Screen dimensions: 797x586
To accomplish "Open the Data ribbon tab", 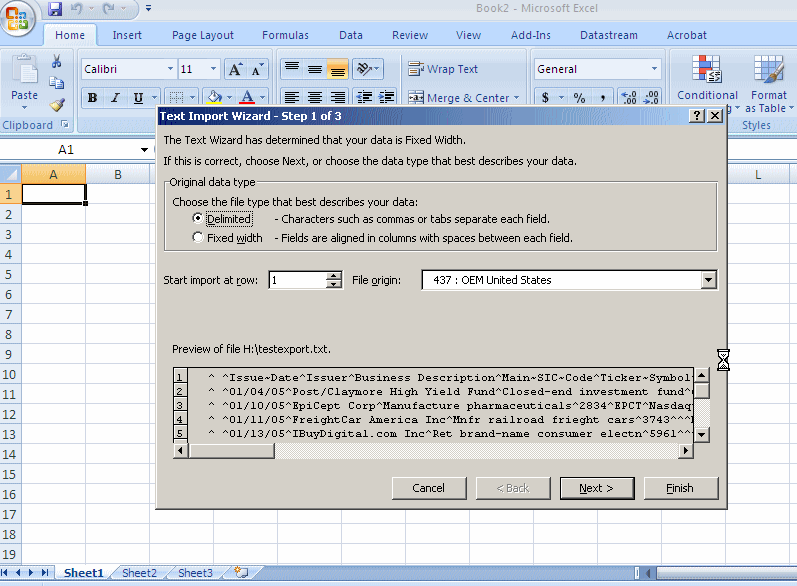I will (x=351, y=35).
